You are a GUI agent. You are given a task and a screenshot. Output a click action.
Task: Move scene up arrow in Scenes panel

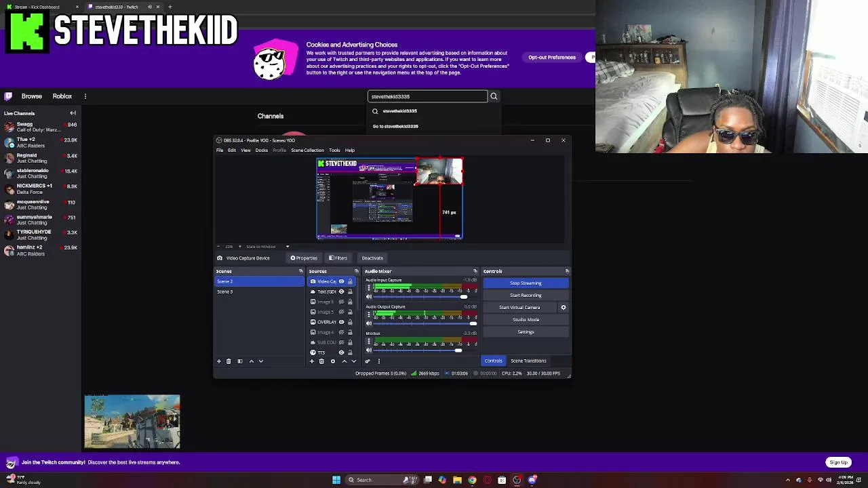pyautogui.click(x=252, y=361)
